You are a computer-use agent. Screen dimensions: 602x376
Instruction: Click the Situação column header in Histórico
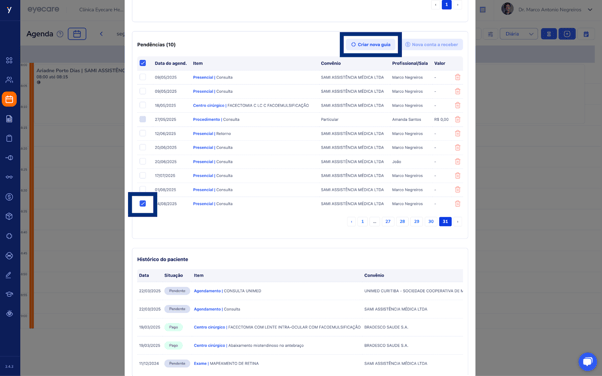[x=174, y=275]
